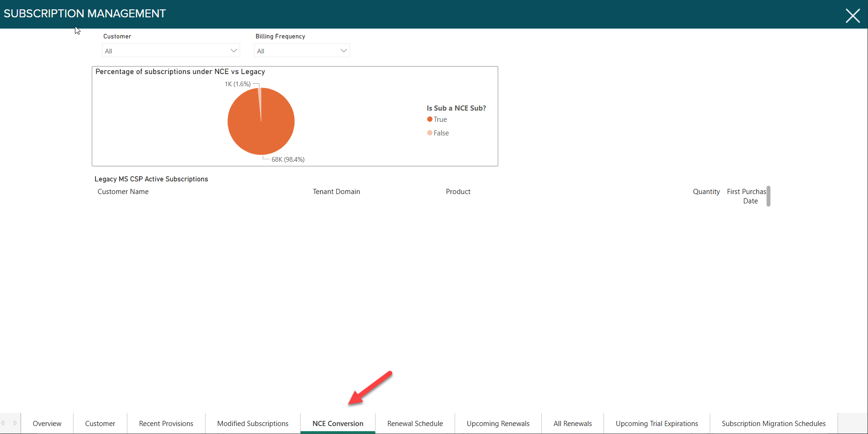The height and width of the screenshot is (434, 868).
Task: Open Subscription Migration Schedules tab
Action: (773, 423)
